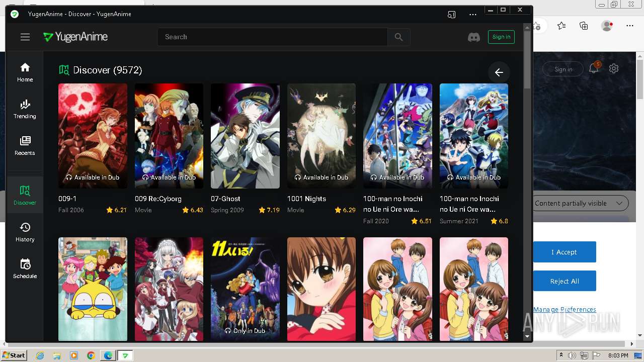Click the Discover (9572) heading
644x362 pixels.
[x=108, y=70]
